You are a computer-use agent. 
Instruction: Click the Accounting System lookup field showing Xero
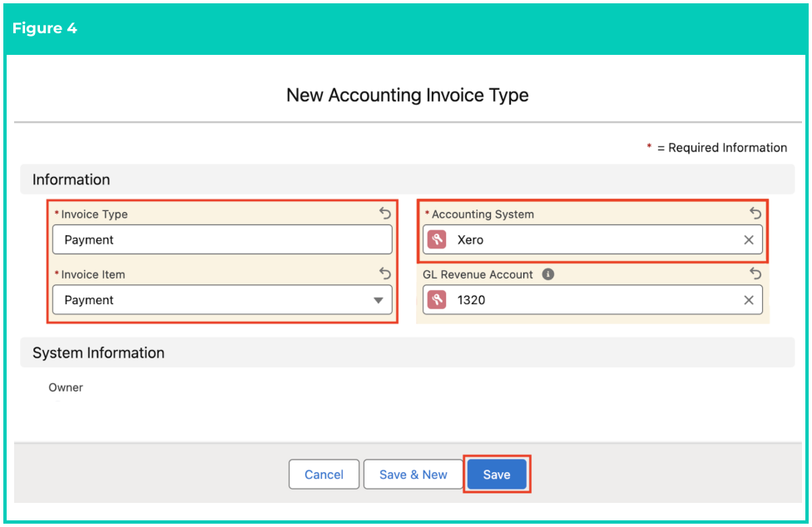tap(592, 239)
